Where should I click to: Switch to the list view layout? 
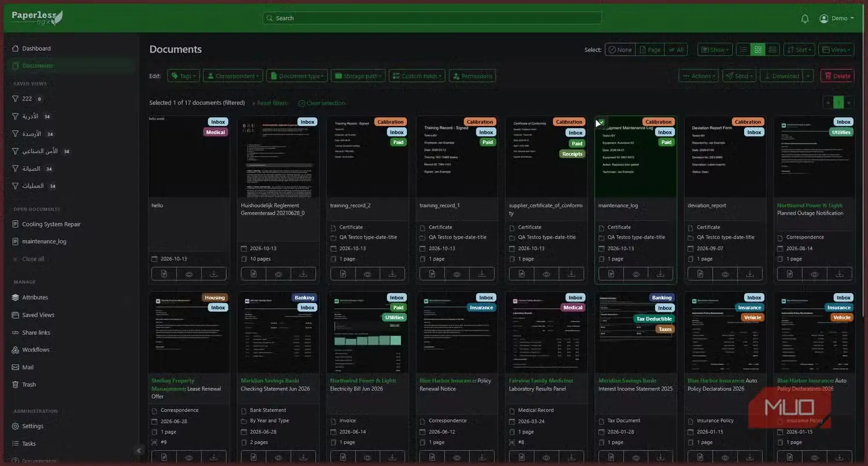[x=744, y=50]
